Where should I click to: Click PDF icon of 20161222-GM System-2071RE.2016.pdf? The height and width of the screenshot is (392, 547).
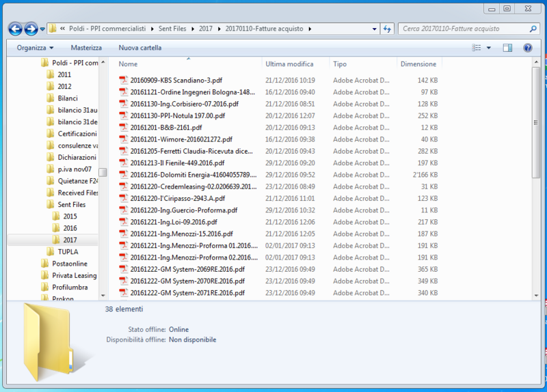pyautogui.click(x=123, y=293)
